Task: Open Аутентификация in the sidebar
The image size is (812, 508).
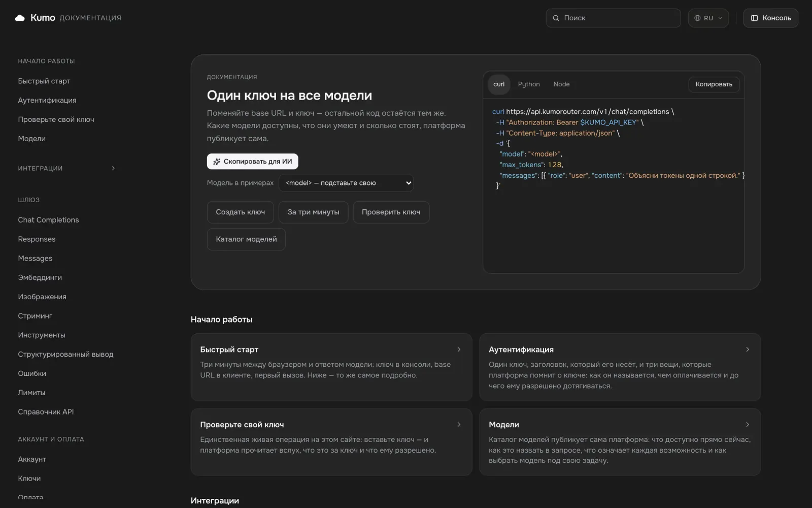Action: click(47, 101)
